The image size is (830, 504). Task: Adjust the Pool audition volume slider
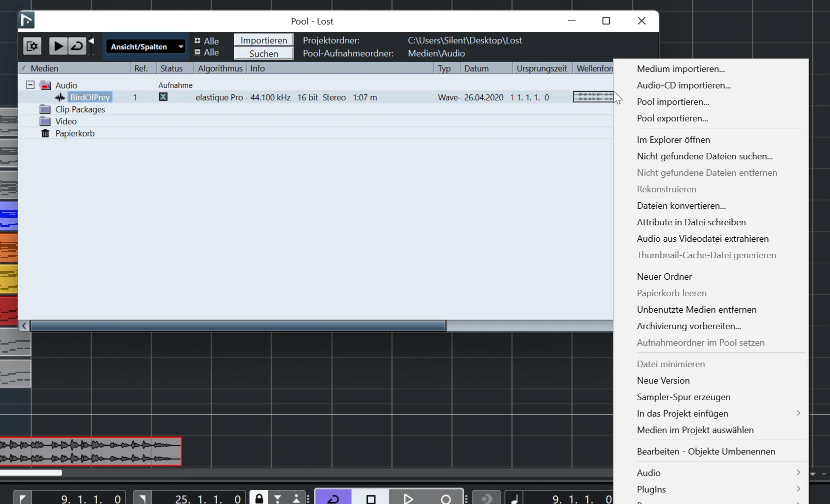coord(91,45)
